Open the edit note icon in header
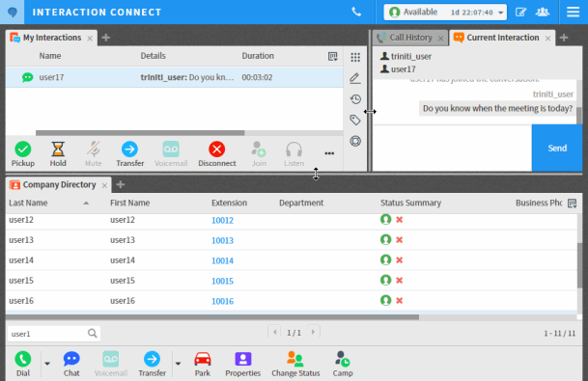Screen dimensions: 588x381 click(x=520, y=12)
